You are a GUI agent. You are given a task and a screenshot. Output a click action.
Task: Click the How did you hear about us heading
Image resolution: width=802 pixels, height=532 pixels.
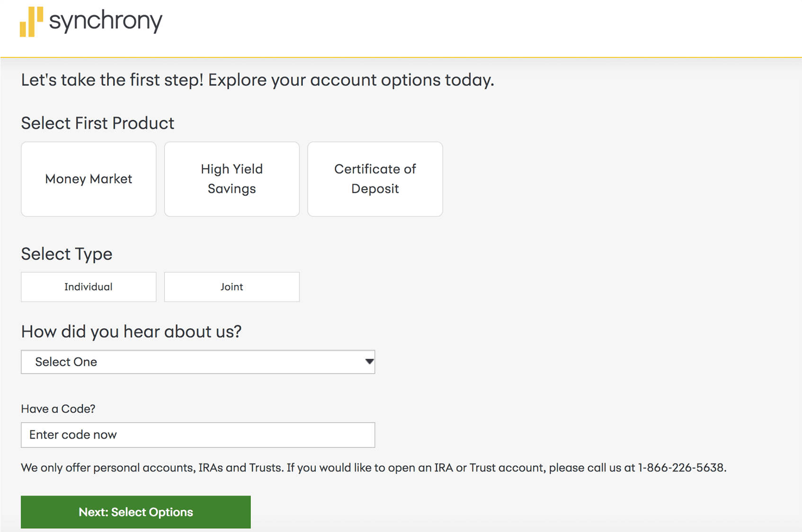131,332
